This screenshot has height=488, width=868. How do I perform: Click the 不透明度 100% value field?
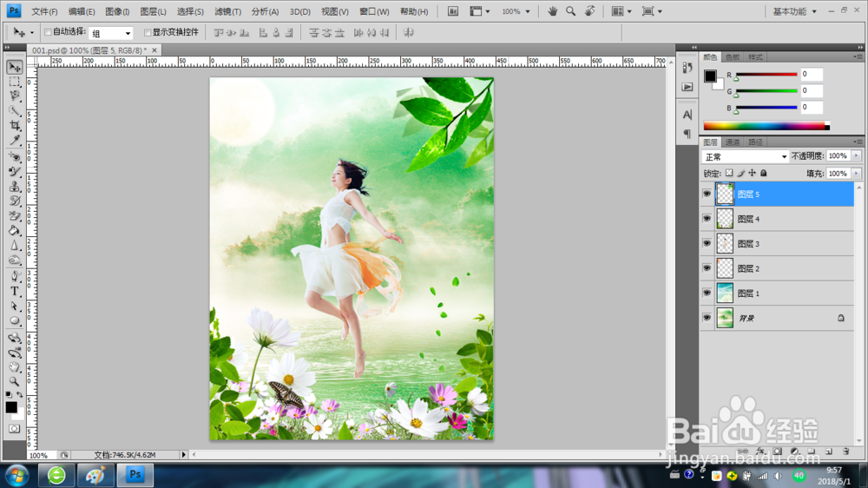click(x=838, y=156)
